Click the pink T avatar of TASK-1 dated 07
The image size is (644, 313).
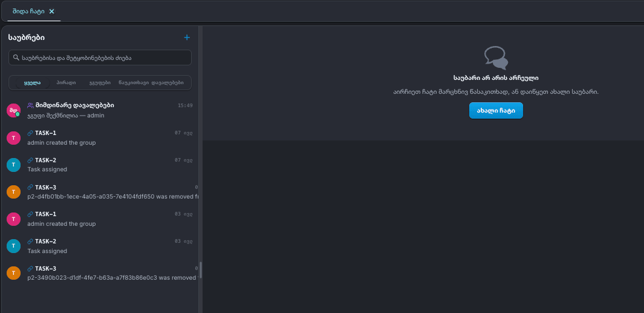13,138
